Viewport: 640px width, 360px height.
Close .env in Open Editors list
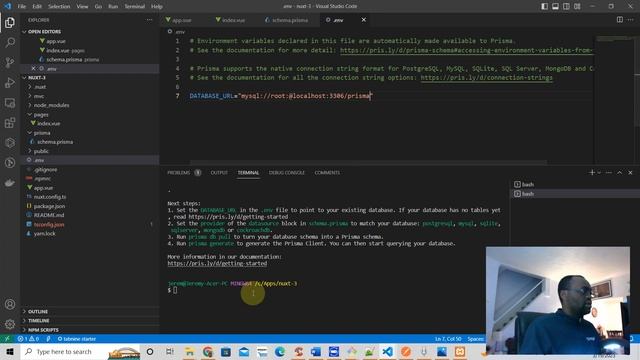(33, 69)
